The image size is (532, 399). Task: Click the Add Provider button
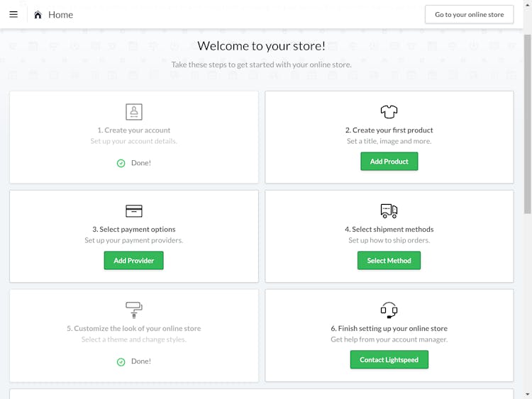[x=133, y=260]
